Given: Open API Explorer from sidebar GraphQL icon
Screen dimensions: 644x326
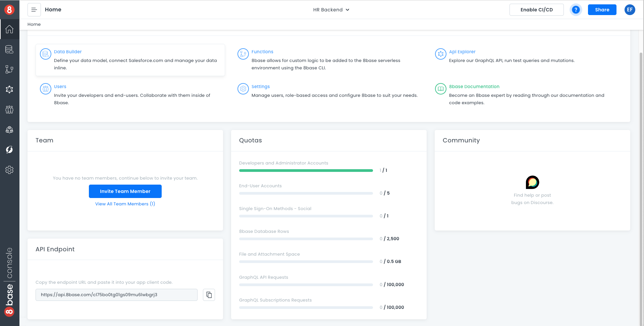Looking at the screenshot, I should pyautogui.click(x=9, y=89).
